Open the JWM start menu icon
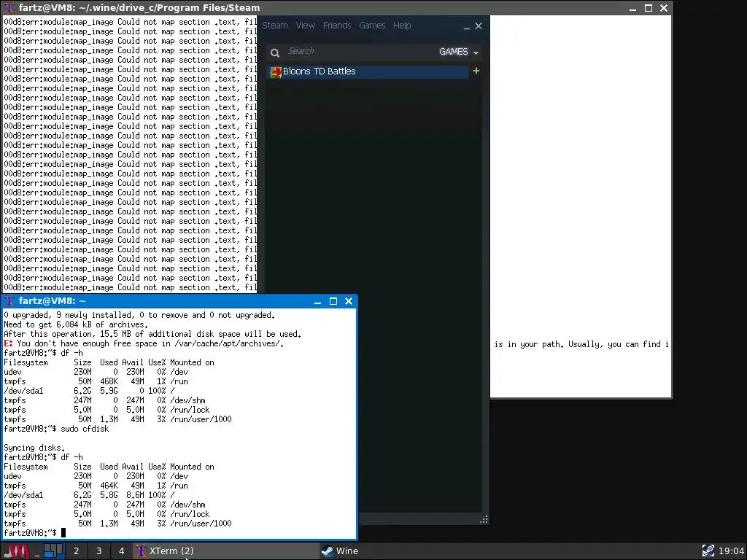Screen dimensions: 747x560 [x=18, y=551]
